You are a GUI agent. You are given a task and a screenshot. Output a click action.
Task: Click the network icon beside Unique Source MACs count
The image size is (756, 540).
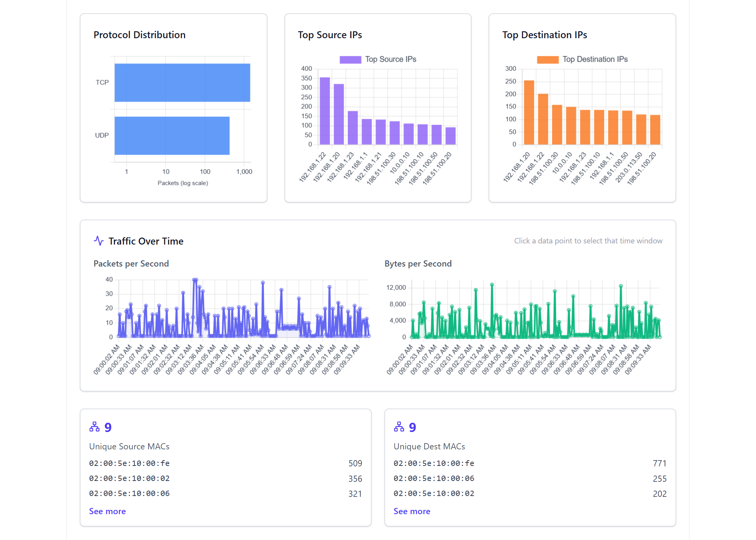click(94, 427)
